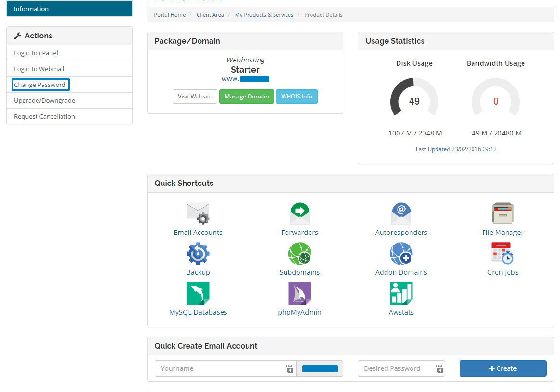Click the Forwarders text link

point(299,233)
